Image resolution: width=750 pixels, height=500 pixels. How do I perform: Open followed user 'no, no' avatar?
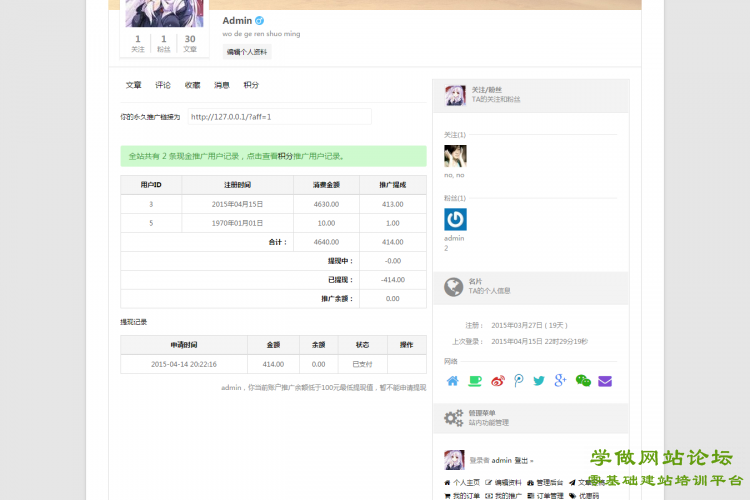(455, 156)
